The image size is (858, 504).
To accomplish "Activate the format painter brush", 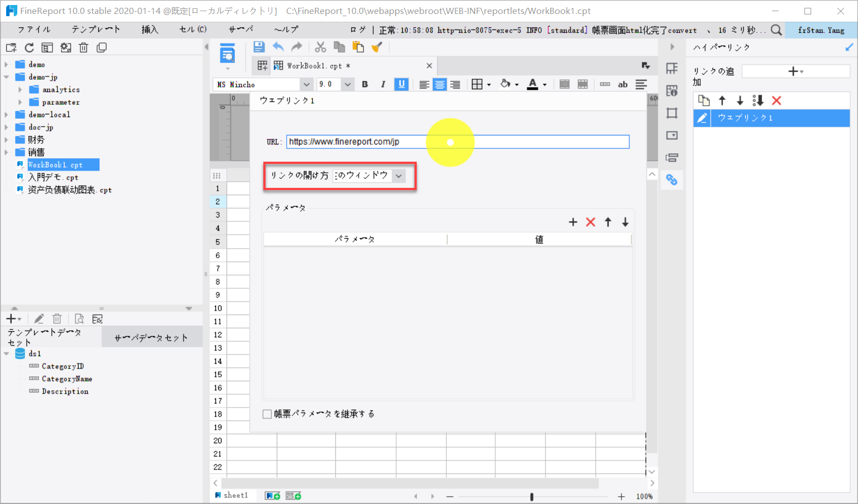I will click(x=377, y=47).
